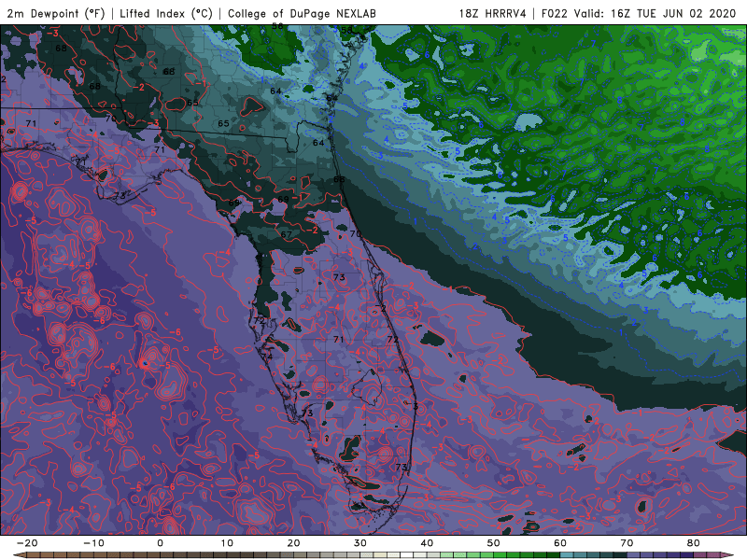This screenshot has height=560, width=747.
Task: Click the 'Lifted Index (°C)' title text
Action: (x=166, y=13)
